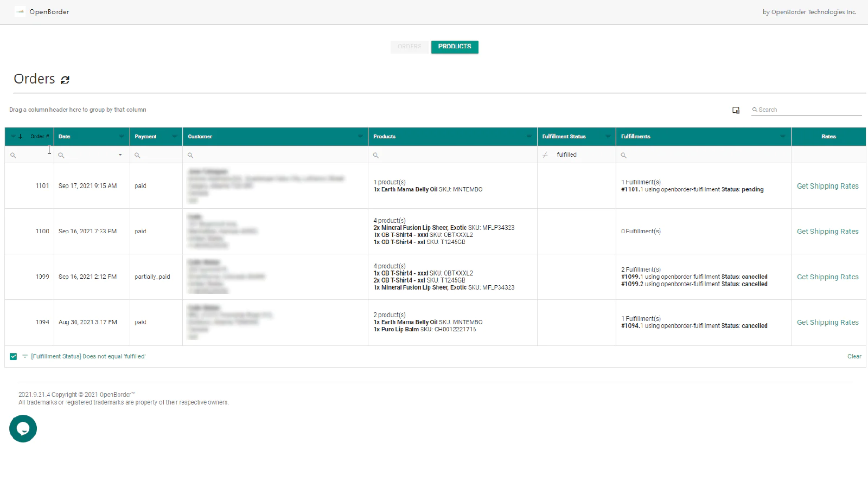Click the grid Search input field
Viewport: 868px width, 488px height.
click(x=808, y=110)
